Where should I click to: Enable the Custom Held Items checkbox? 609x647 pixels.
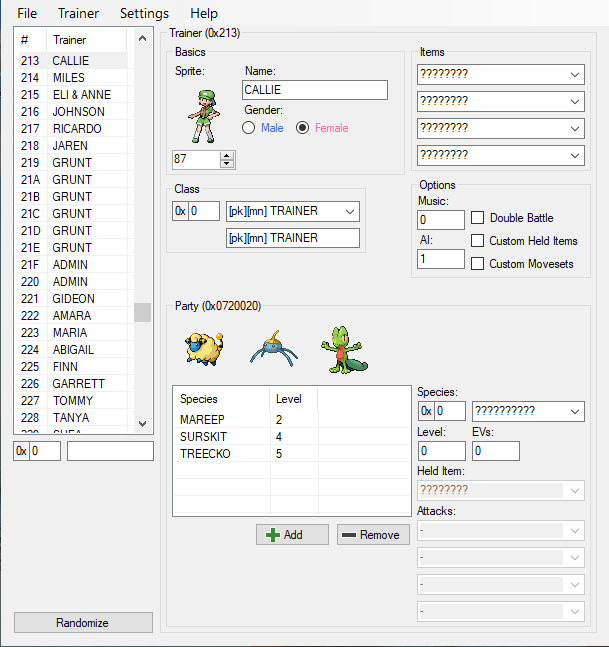pos(477,241)
